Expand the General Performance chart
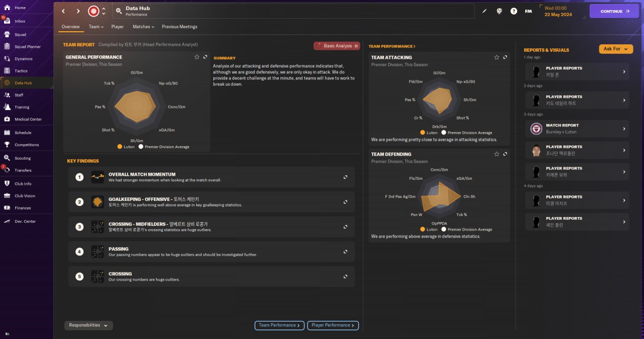 click(x=205, y=57)
